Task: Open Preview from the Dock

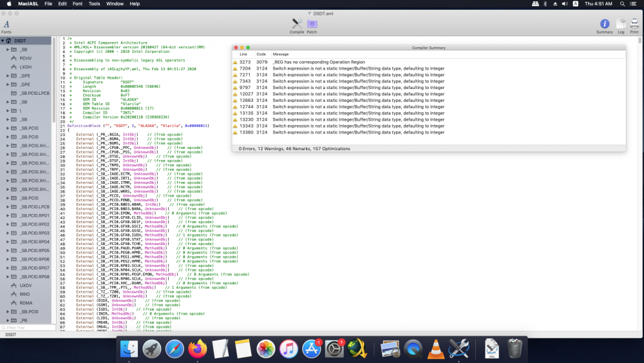Action: tap(390, 349)
